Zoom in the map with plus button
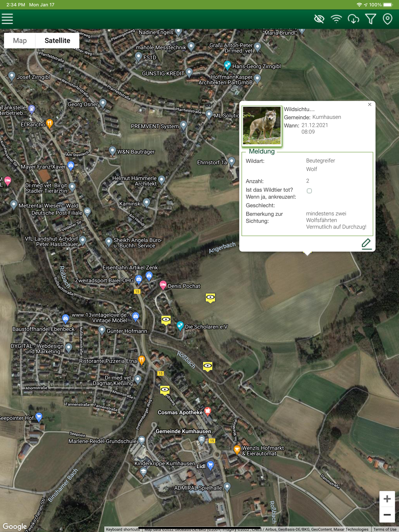 (x=387, y=499)
